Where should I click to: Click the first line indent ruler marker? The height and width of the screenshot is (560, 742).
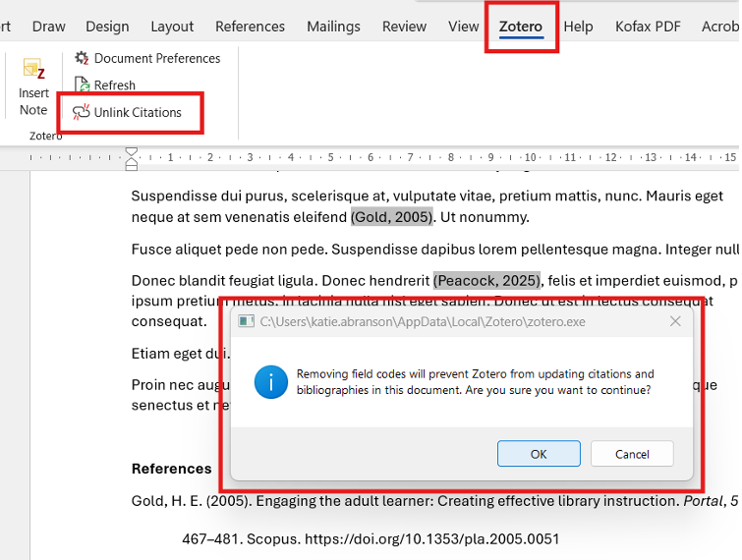[131, 152]
